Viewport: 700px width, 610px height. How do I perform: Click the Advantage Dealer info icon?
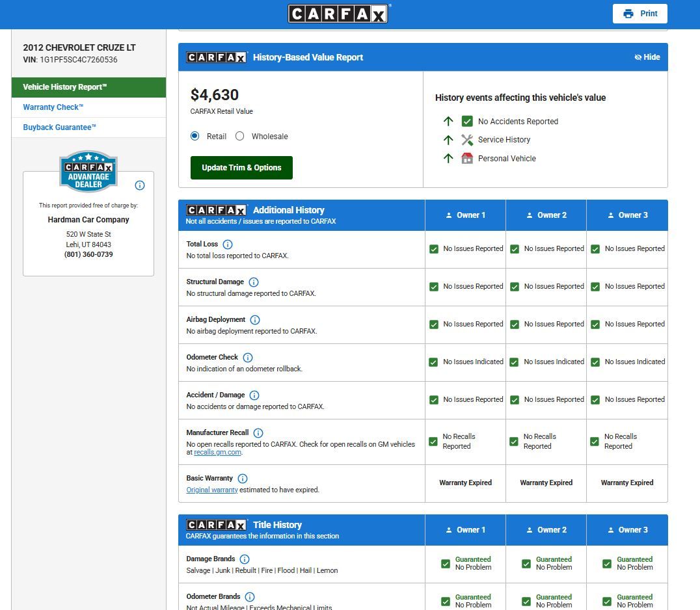click(140, 185)
